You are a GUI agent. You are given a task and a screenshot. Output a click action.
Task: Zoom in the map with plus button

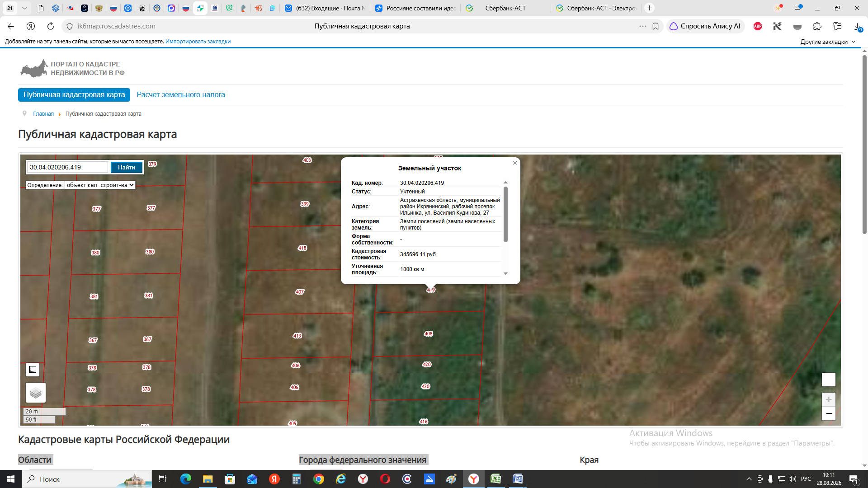click(x=828, y=399)
